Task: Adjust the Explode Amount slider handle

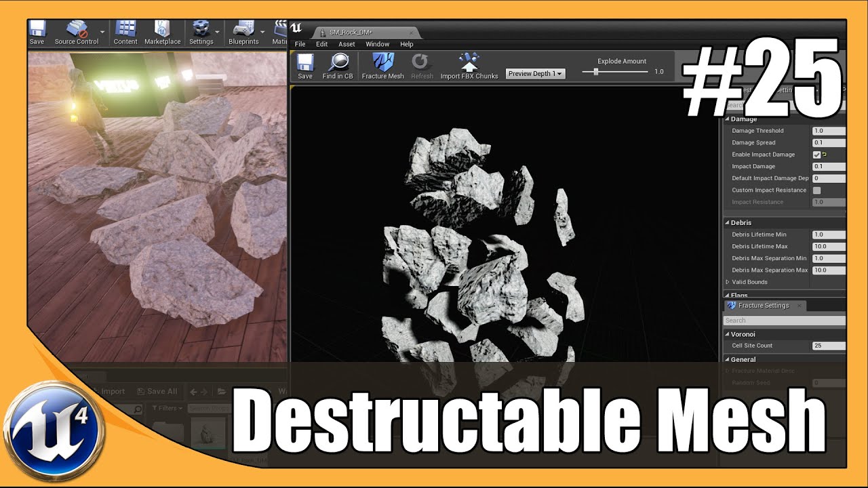Action: (x=596, y=71)
